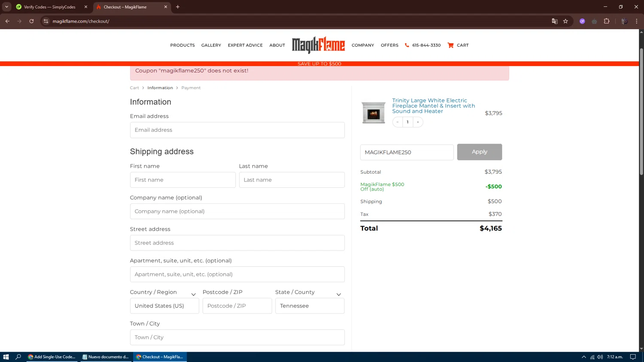Open the Windows Start menu
The width and height of the screenshot is (644, 362).
point(6,357)
